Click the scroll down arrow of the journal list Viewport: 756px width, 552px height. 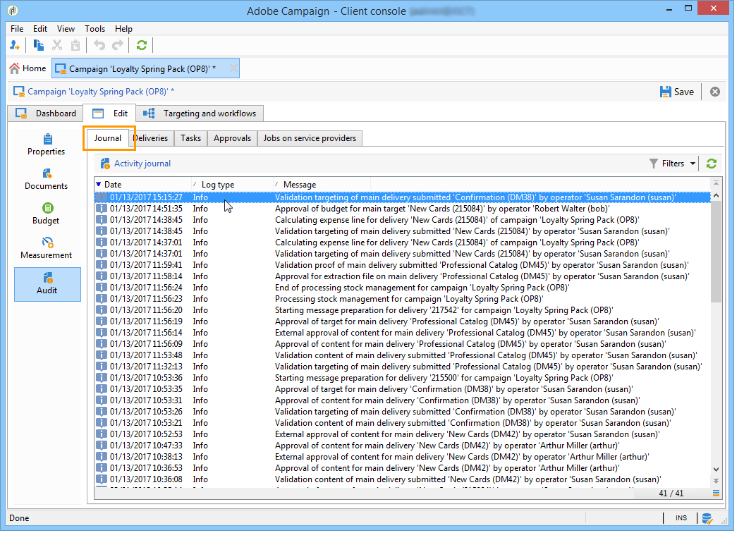[717, 470]
